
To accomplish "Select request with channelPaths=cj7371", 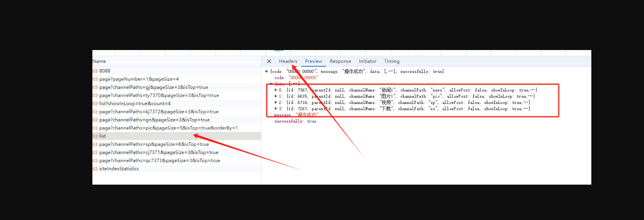I will coord(177,152).
